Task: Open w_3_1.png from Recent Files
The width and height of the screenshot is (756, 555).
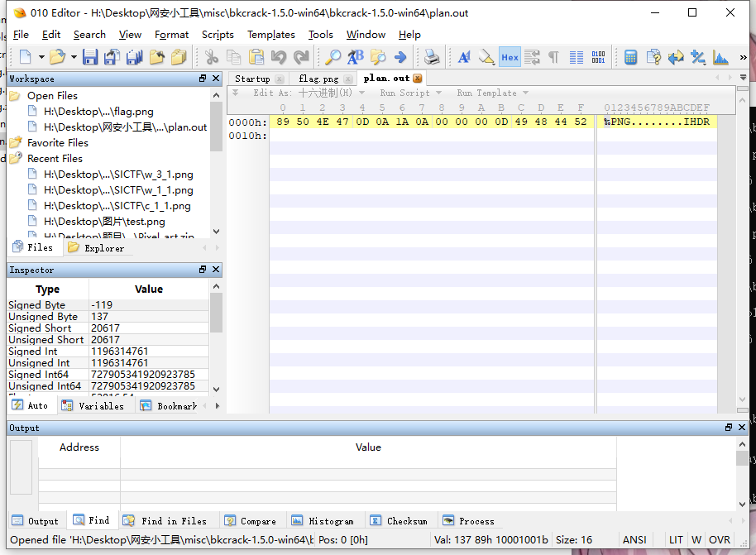Action: 118,175
